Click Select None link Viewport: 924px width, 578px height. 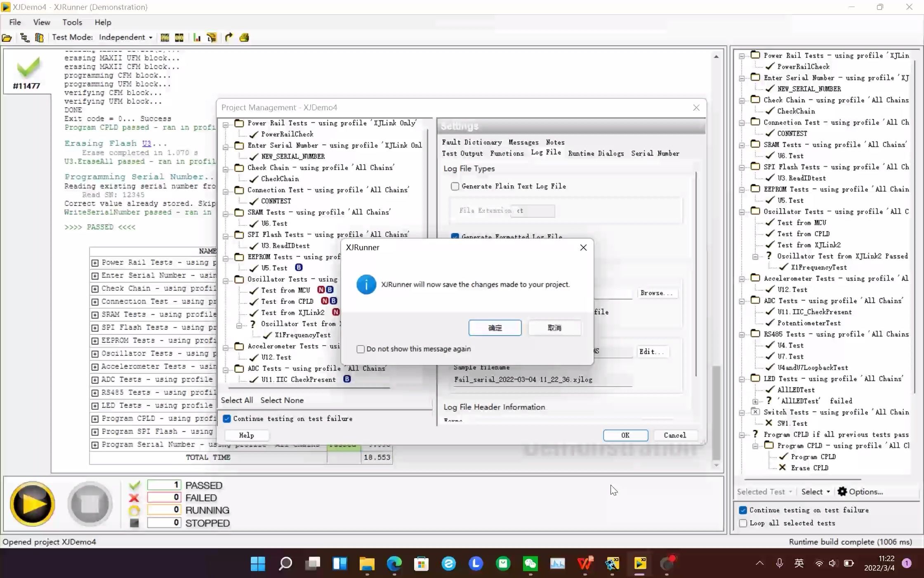pos(282,400)
